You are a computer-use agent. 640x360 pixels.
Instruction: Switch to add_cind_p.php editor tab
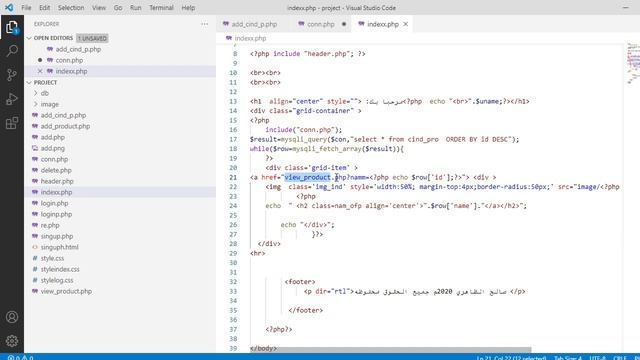click(x=254, y=24)
